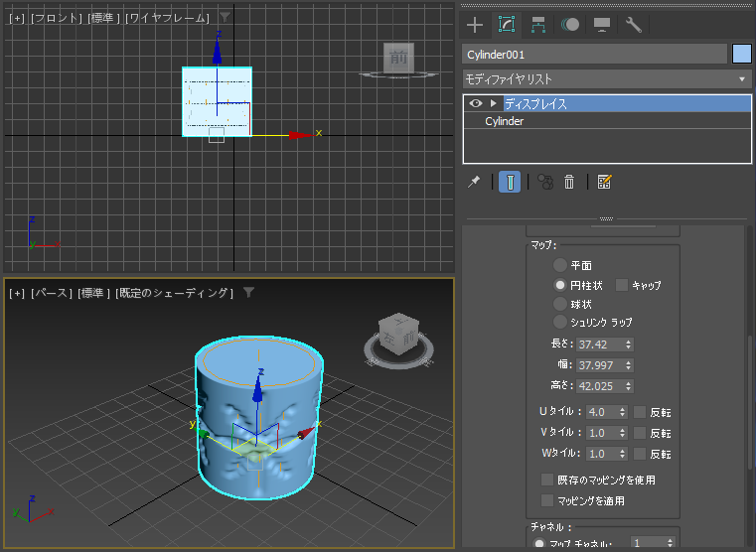Click the V タイル spinner arrows
Image resolution: width=756 pixels, height=552 pixels.
(623, 433)
